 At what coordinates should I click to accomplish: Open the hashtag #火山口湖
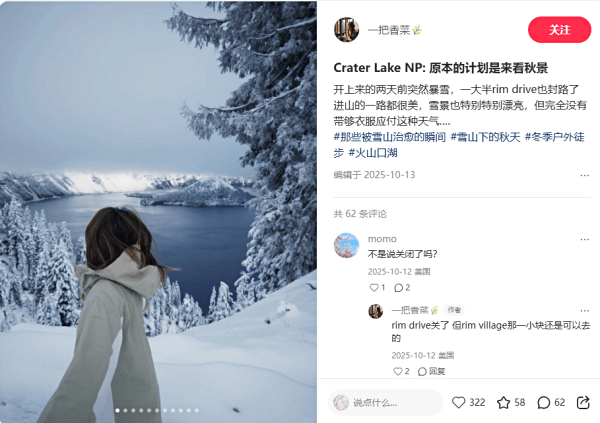pos(373,153)
